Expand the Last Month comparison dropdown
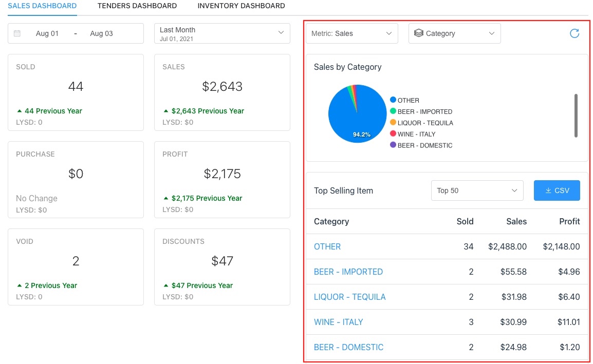The width and height of the screenshot is (593, 364). point(221,33)
